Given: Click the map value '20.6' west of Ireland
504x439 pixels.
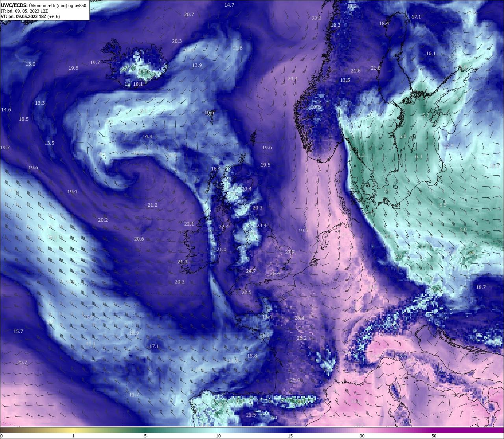Looking at the screenshot, I should point(139,239).
